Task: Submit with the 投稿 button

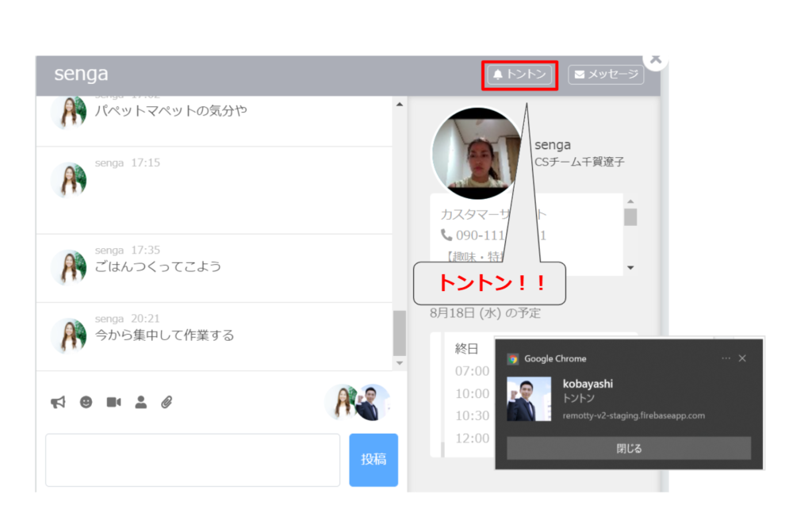Action: pyautogui.click(x=373, y=460)
